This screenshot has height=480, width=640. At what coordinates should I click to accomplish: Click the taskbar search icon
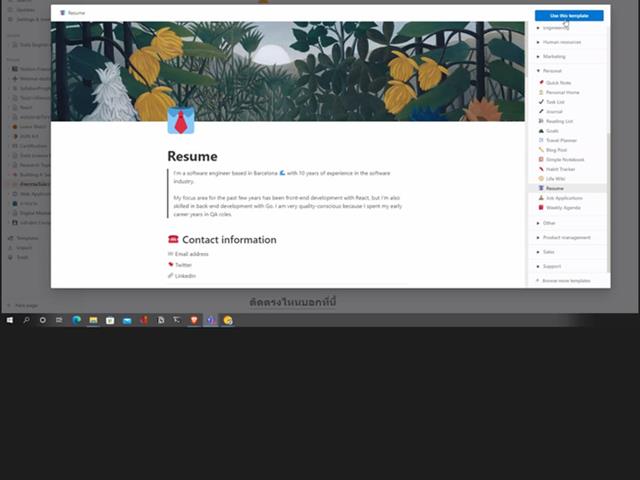click(x=26, y=320)
